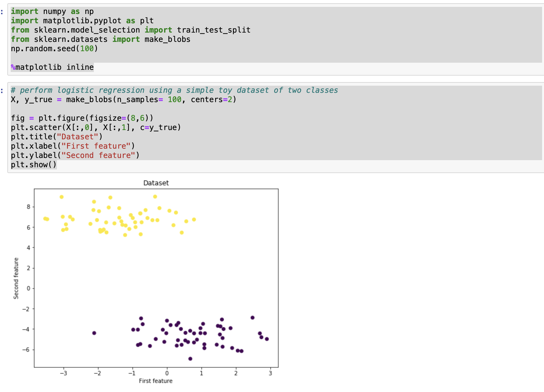
Task: Click the plt.title "Dataset" code line
Action: tap(56, 137)
